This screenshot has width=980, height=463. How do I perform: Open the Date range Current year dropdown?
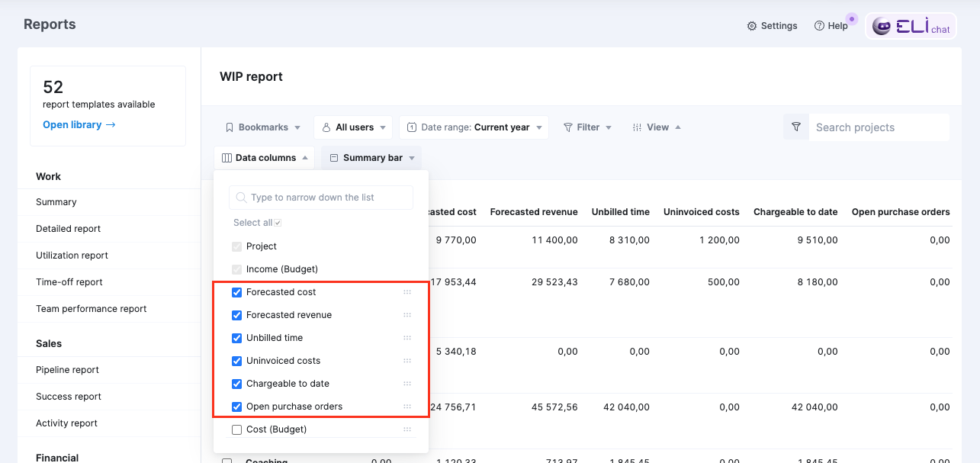[474, 127]
